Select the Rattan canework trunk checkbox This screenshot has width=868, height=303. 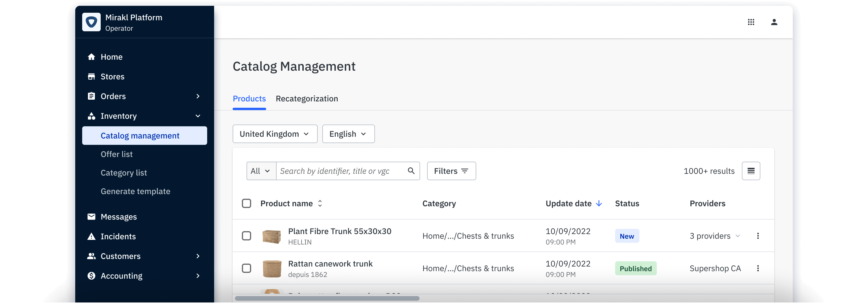(247, 268)
